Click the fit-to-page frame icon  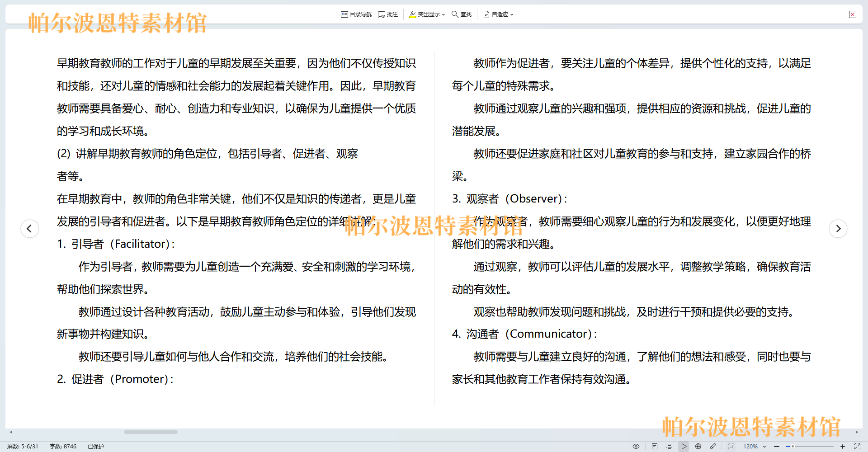pyautogui.click(x=731, y=446)
